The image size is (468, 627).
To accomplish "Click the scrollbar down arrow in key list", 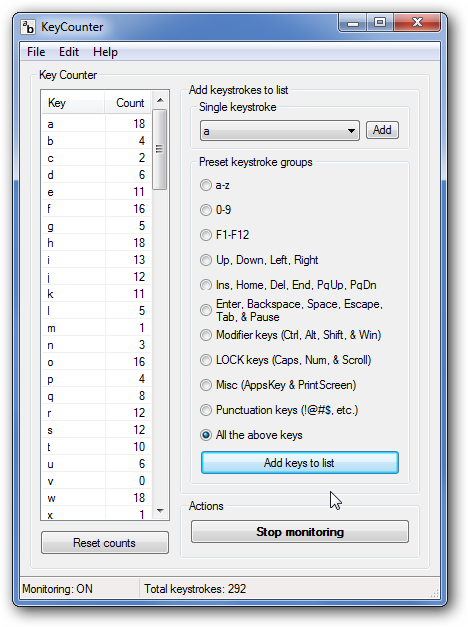I will pyautogui.click(x=160, y=511).
